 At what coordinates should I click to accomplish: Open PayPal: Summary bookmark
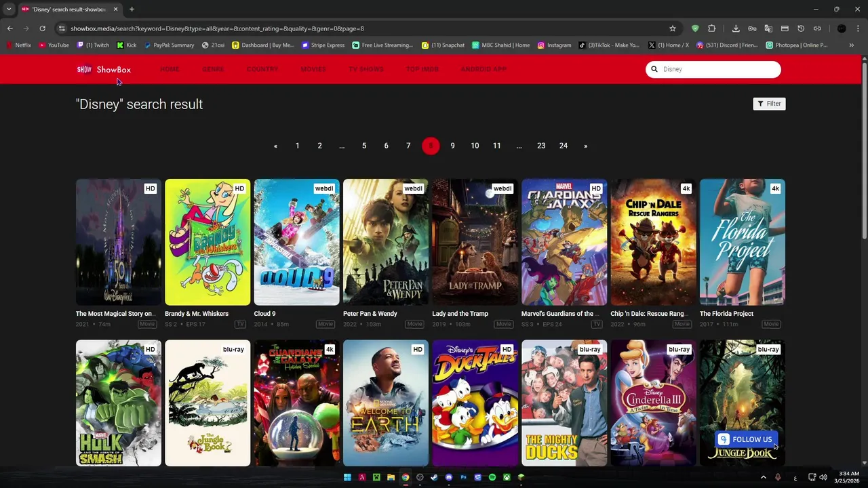[169, 45]
